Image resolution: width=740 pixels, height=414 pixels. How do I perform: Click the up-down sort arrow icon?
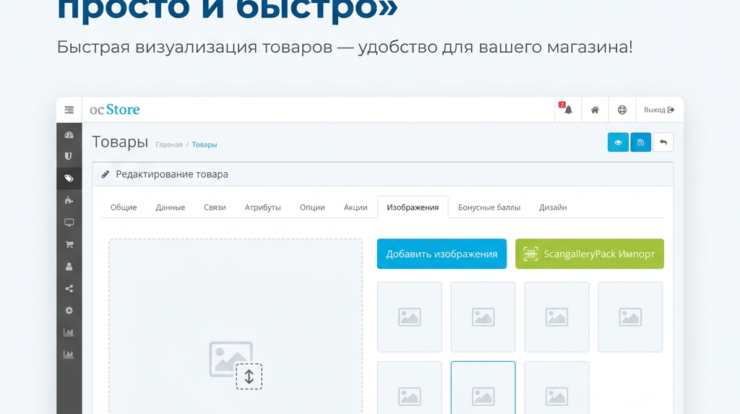(249, 377)
